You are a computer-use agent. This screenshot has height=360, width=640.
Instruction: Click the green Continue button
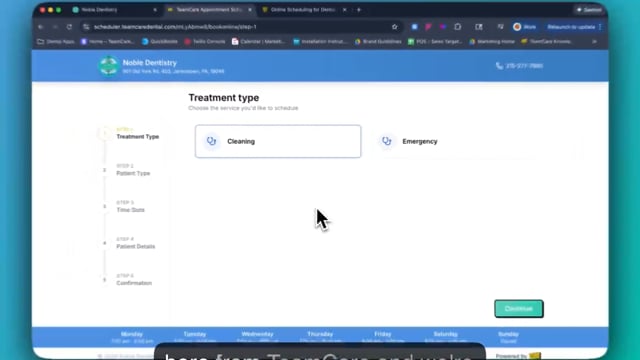click(x=519, y=309)
